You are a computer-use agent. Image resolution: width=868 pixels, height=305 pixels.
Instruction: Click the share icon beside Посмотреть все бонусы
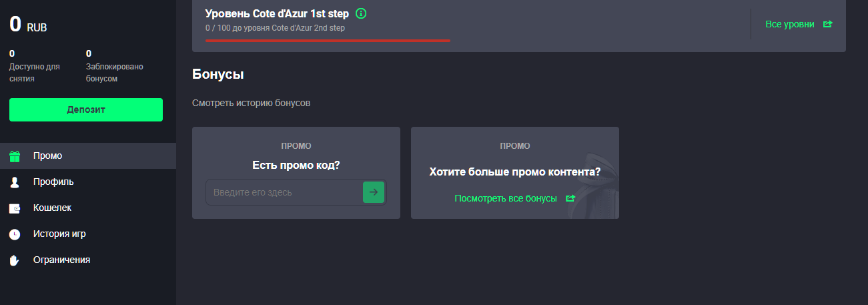click(x=570, y=198)
